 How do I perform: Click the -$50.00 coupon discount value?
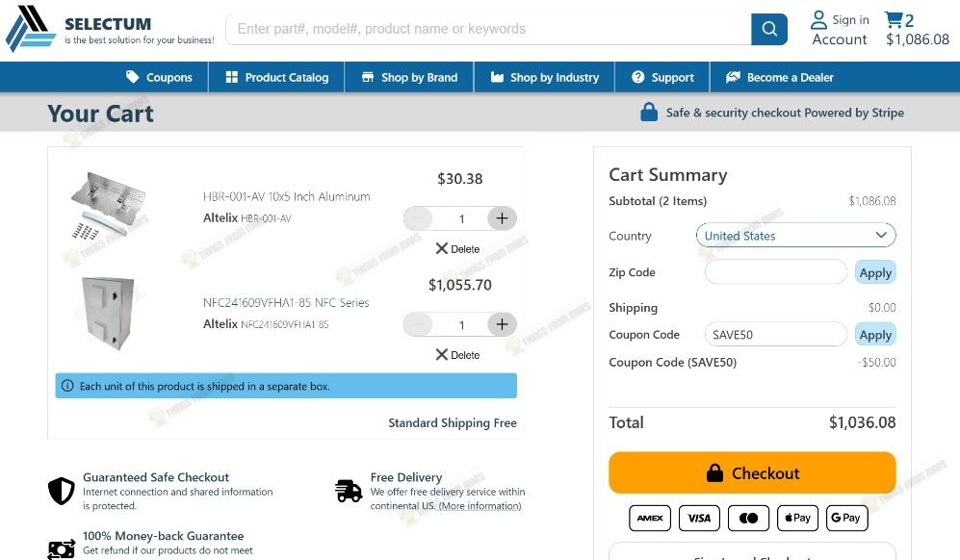pos(877,363)
